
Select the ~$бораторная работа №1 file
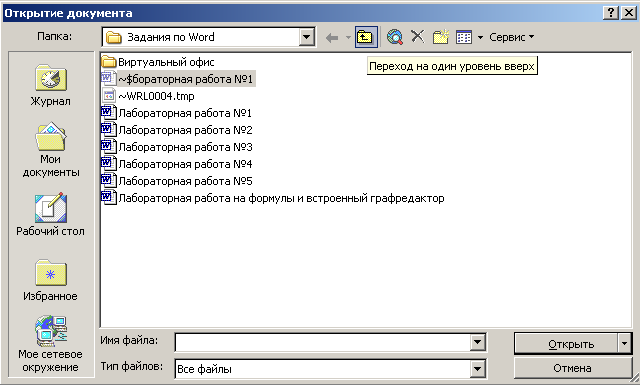[178, 79]
